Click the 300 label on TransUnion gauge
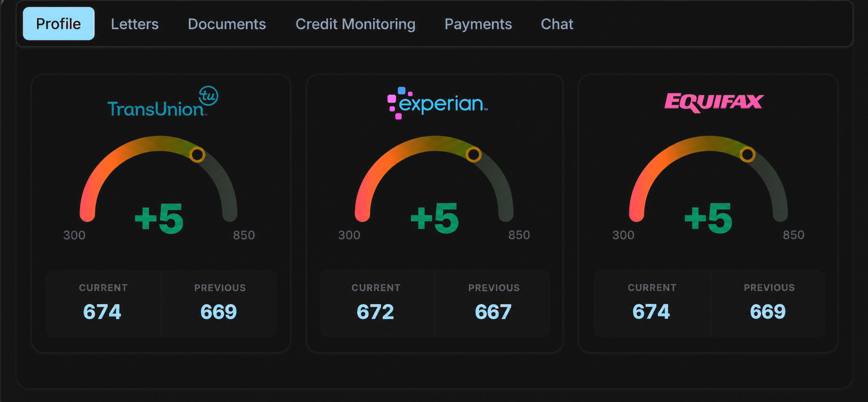This screenshot has height=402, width=868. tap(74, 235)
